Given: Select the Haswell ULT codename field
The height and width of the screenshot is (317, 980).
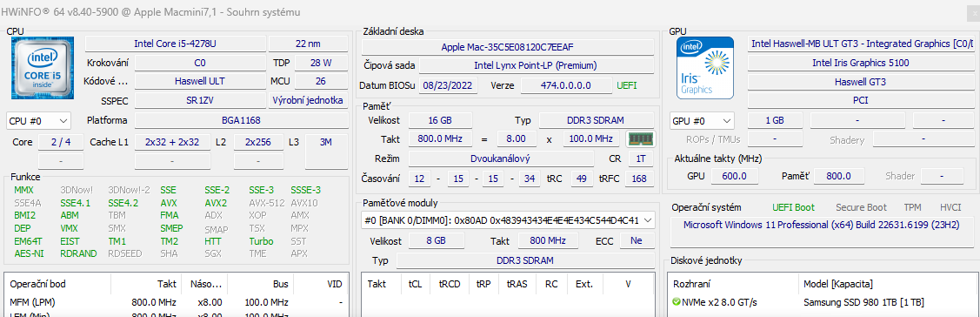Looking at the screenshot, I should (199, 82).
